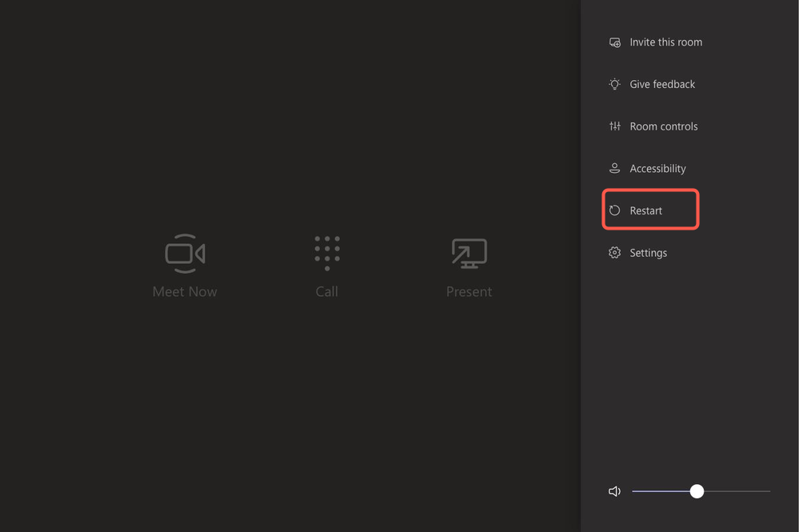Click the Call text label
The height and width of the screenshot is (532, 799).
coord(327,292)
